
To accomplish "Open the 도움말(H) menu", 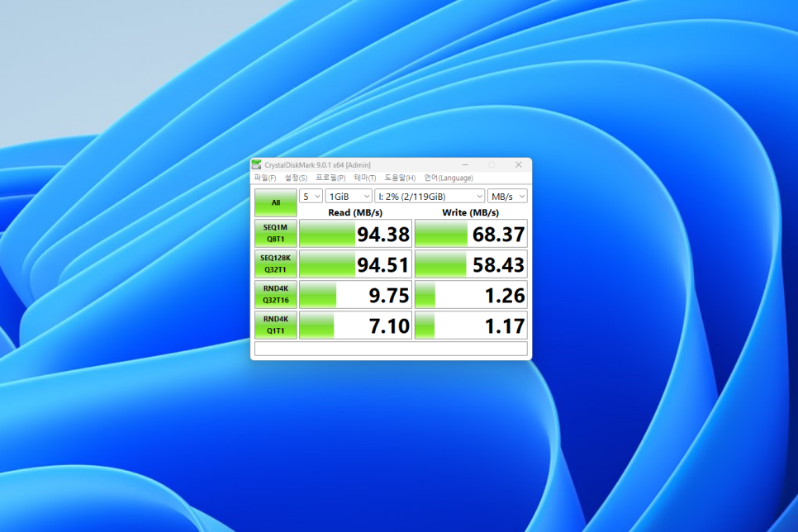I will pyautogui.click(x=400, y=178).
